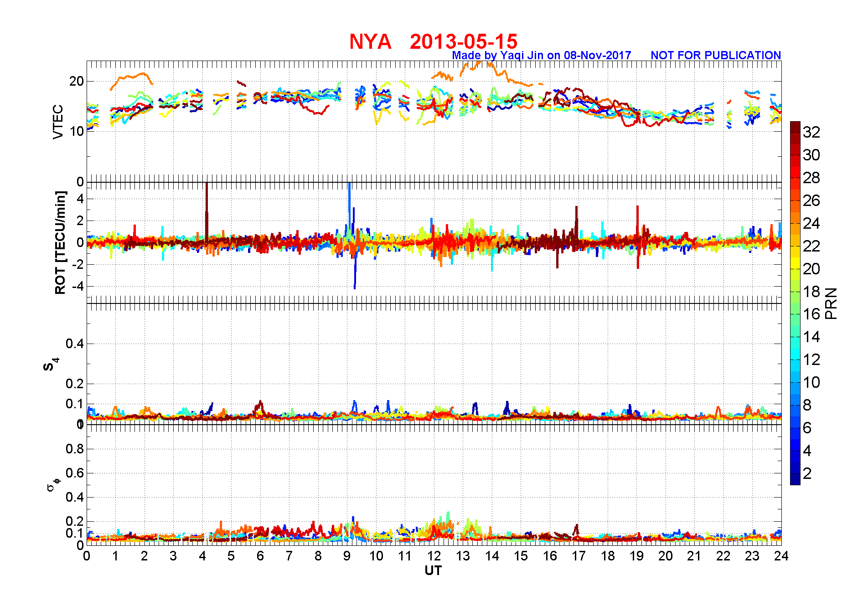The width and height of the screenshot is (868, 606).
Task: Click the "ROT [TECU/min]" axis label
Action: (60, 242)
